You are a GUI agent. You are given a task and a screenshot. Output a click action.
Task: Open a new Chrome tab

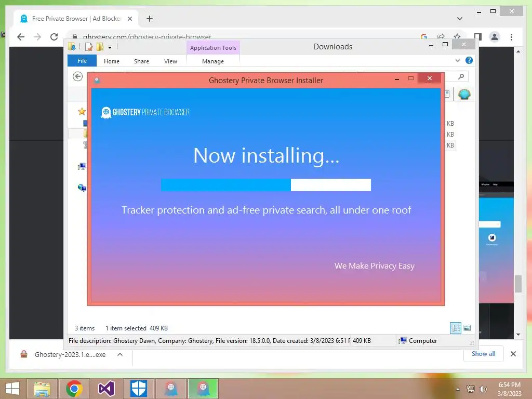click(150, 19)
